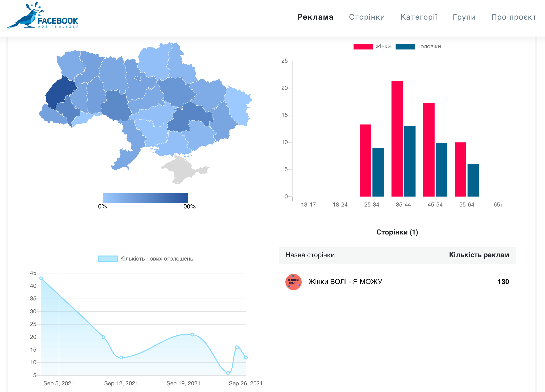Open the Жінки ВОЛІ - Я МОЖУ page link
545x392 pixels.
(345, 282)
